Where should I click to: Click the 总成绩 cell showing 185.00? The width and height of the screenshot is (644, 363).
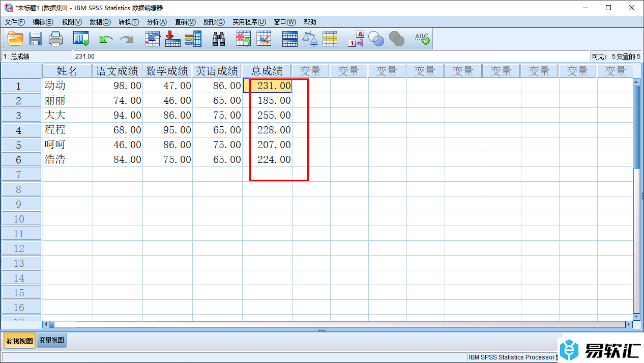click(267, 100)
